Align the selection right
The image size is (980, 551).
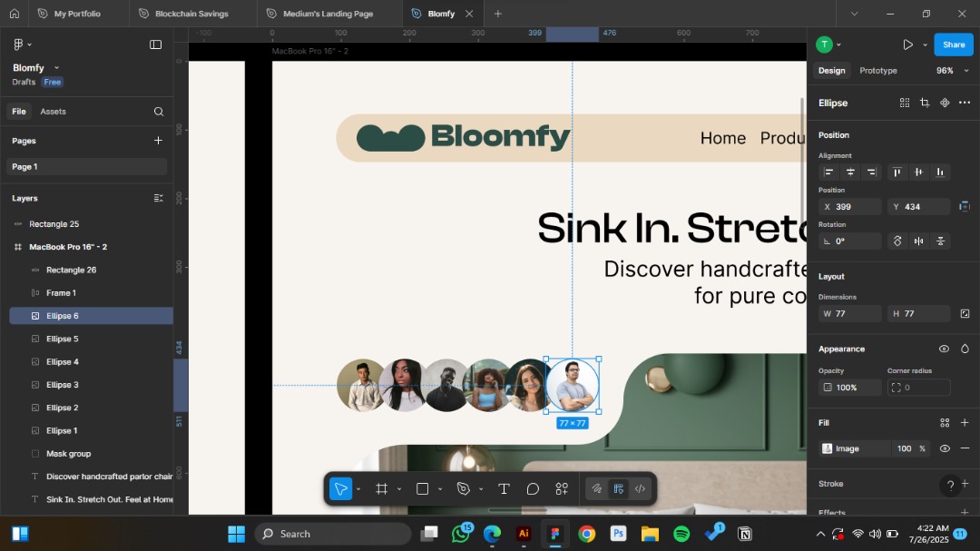(871, 172)
